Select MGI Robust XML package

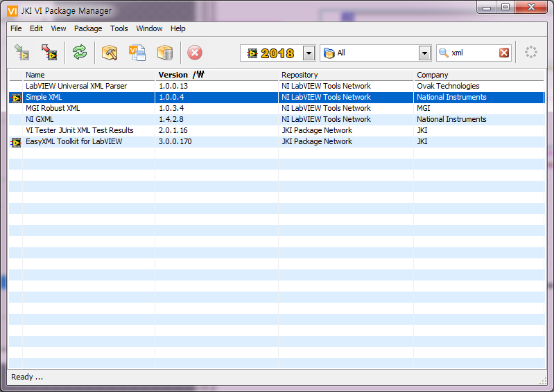click(53, 108)
